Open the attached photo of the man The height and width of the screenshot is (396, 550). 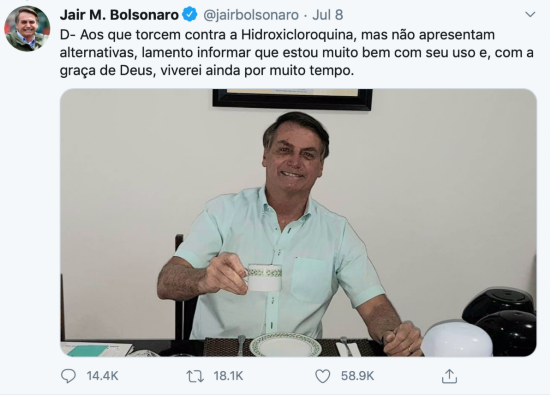298,223
